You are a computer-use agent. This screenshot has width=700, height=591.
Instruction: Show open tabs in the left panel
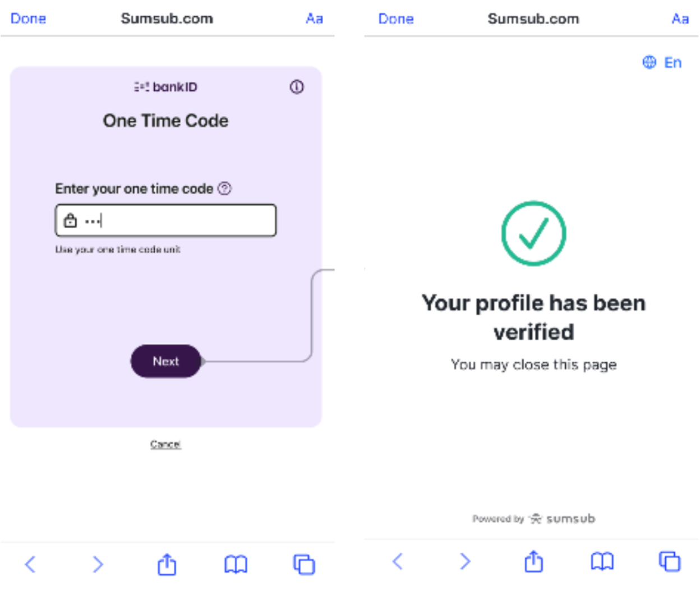pyautogui.click(x=304, y=564)
